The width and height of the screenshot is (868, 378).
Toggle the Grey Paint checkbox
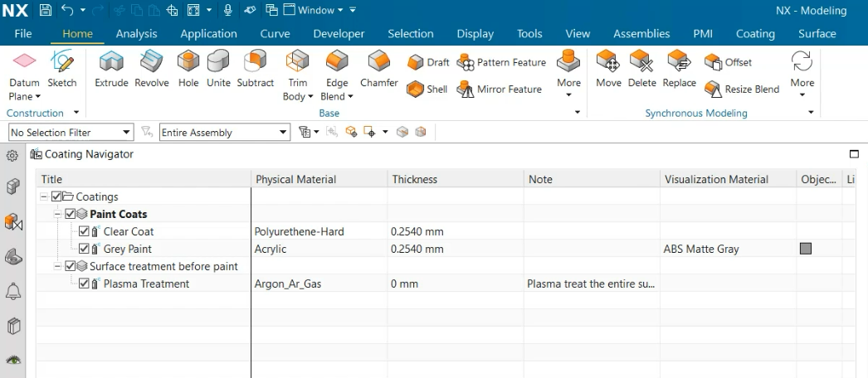[84, 249]
